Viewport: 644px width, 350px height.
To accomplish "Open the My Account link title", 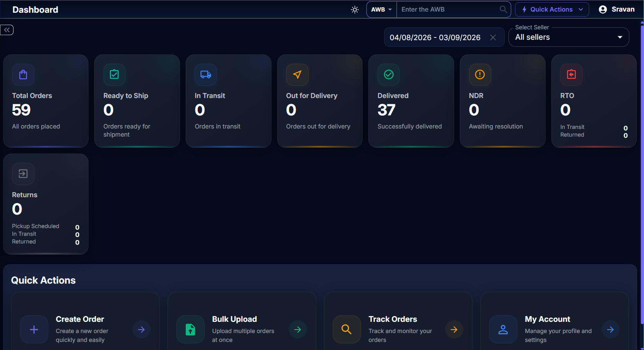I will pos(547,319).
